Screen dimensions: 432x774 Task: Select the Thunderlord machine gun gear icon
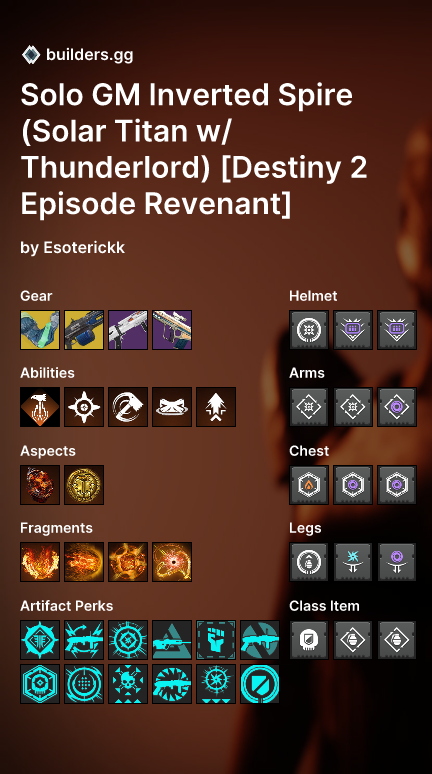tap(84, 330)
